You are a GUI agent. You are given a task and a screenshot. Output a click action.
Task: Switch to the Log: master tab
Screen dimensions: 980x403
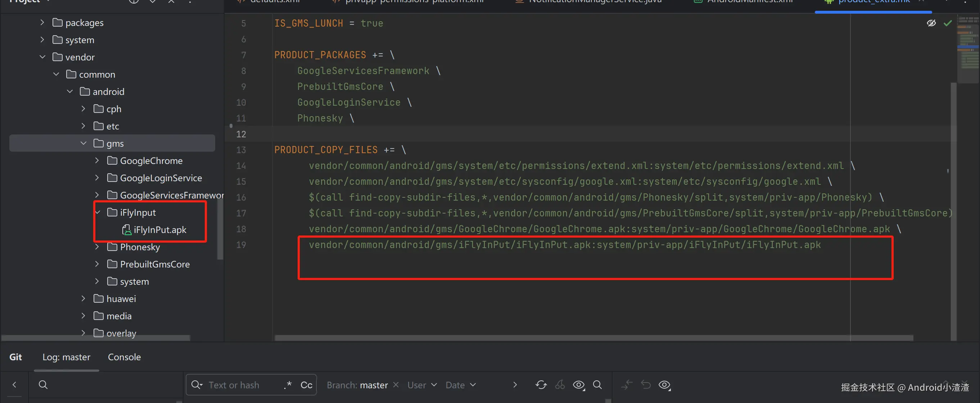tap(66, 357)
